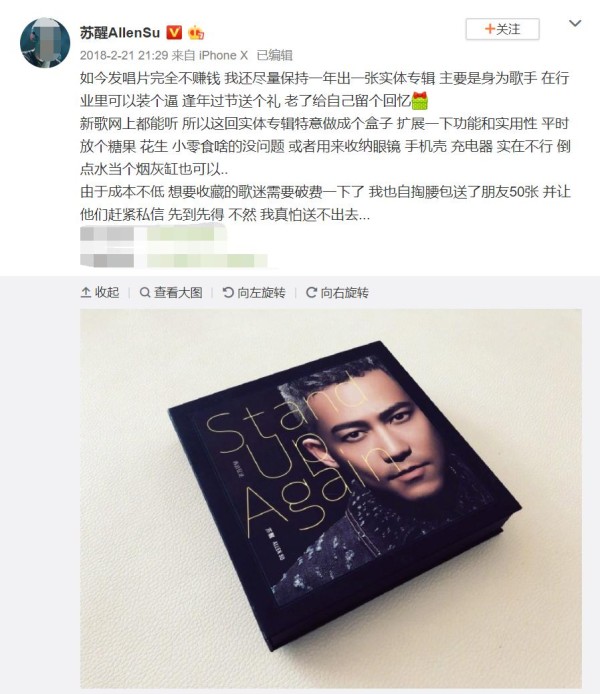This screenshot has height=694, width=600.
Task: Follow the user with +关注 button
Action: pos(503,29)
